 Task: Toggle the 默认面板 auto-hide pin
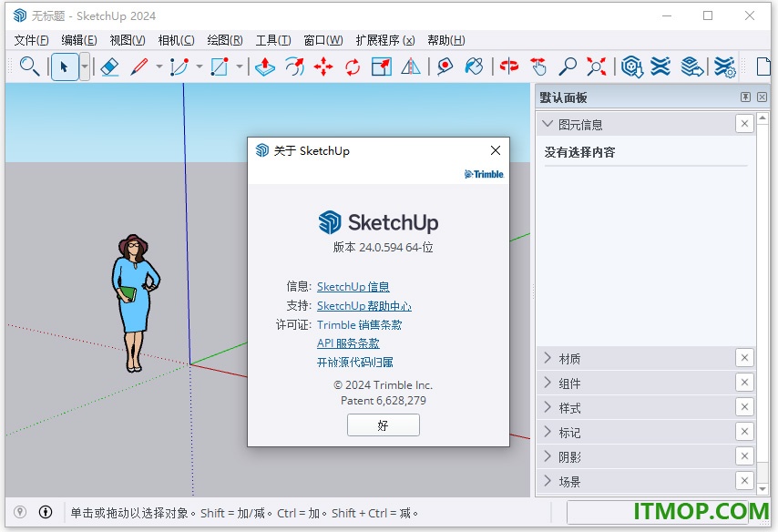pyautogui.click(x=745, y=97)
